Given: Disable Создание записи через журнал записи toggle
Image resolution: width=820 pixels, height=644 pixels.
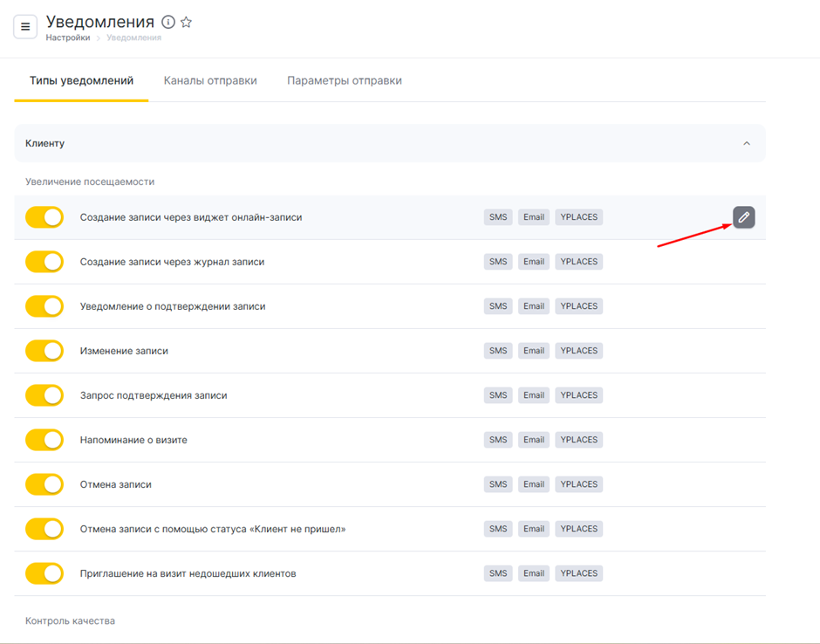Looking at the screenshot, I should [x=44, y=262].
